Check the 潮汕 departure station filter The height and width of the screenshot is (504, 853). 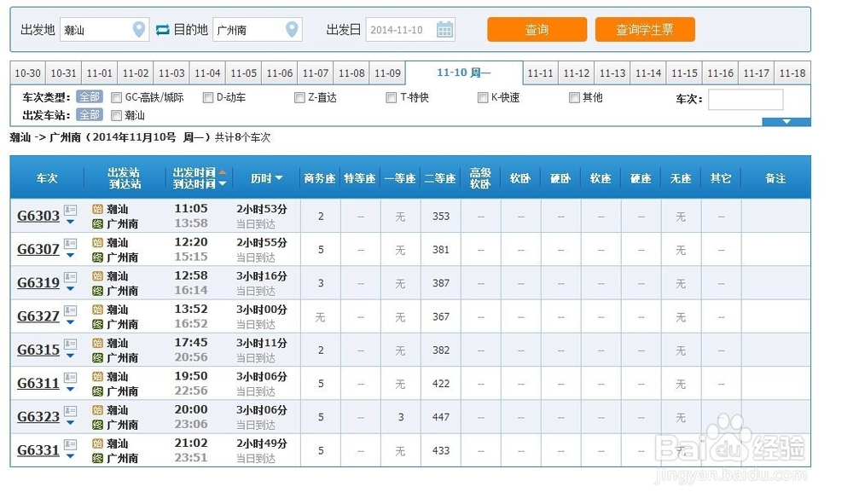point(117,114)
